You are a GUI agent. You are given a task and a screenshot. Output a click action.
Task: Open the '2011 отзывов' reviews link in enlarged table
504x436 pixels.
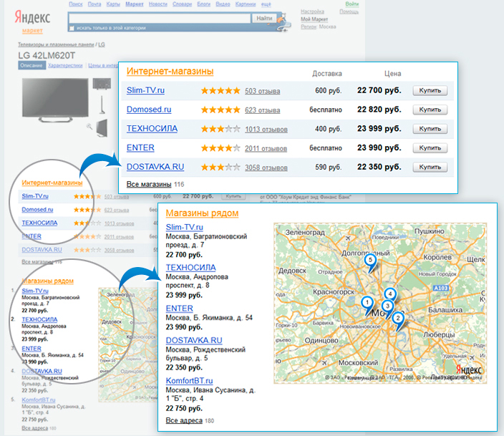(x=266, y=148)
